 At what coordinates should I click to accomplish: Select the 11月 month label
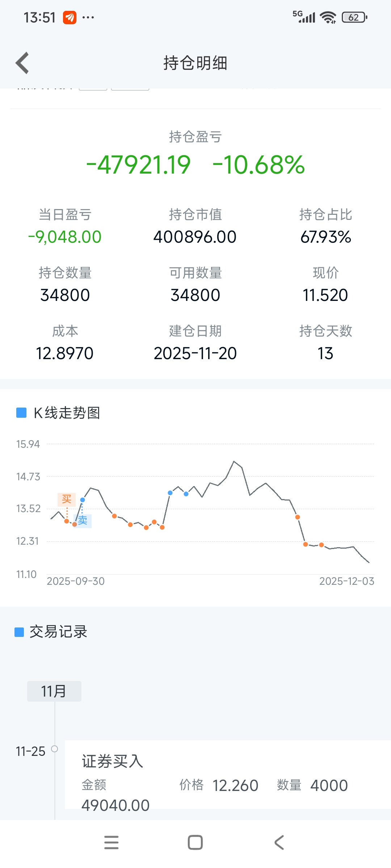click(54, 691)
